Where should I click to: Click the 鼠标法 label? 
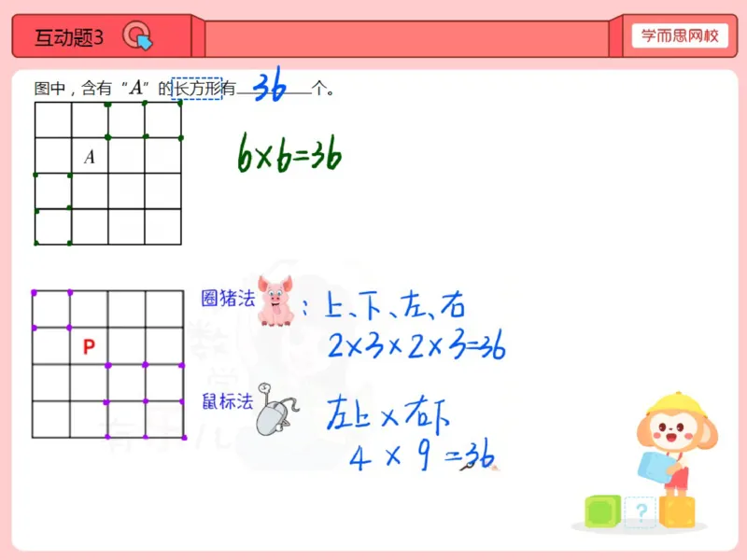coord(227,401)
